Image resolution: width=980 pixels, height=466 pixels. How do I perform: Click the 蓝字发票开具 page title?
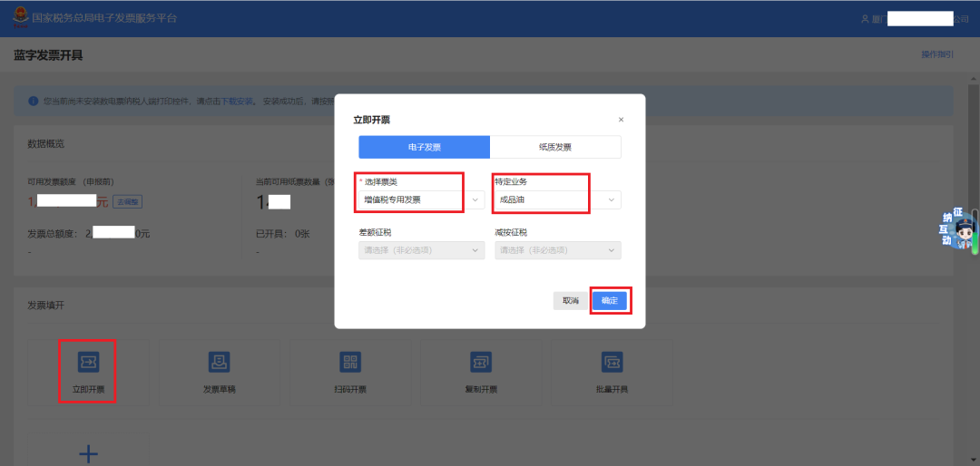(48, 55)
